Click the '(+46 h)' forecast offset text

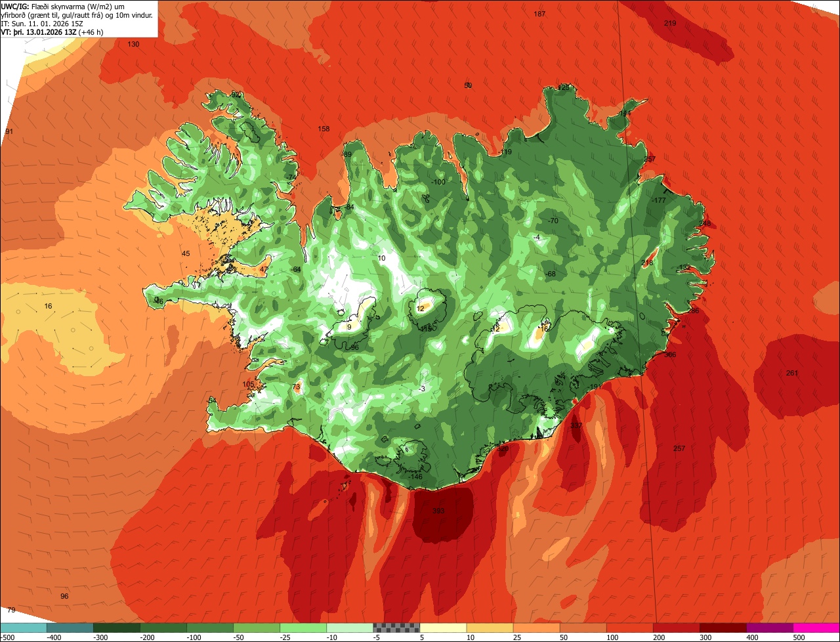click(91, 32)
